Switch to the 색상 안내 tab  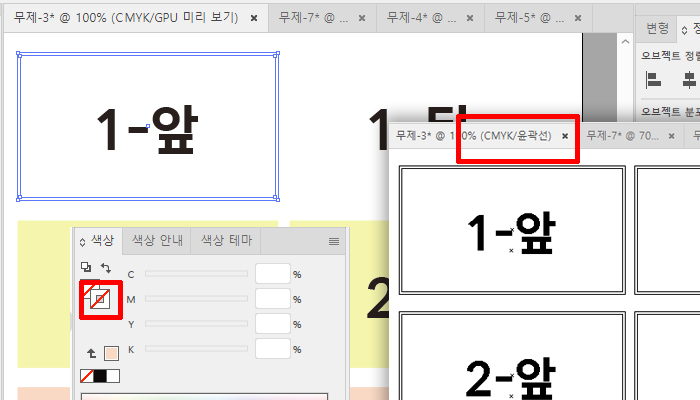[x=157, y=241]
